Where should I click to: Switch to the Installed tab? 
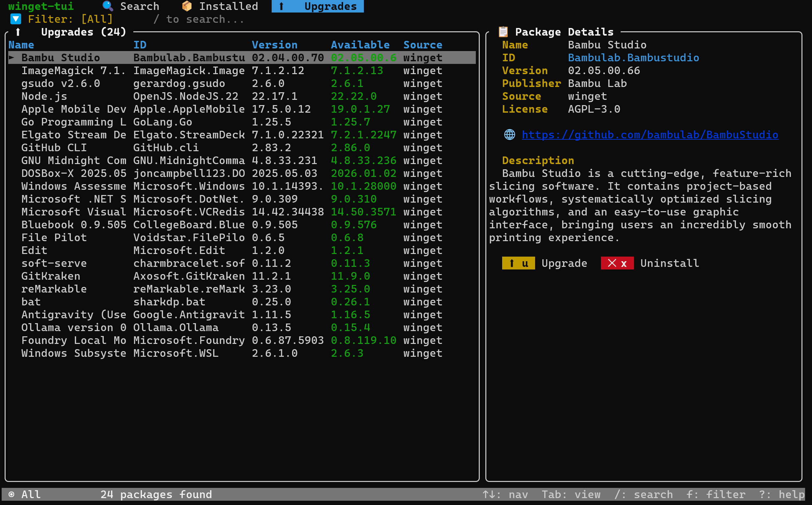point(228,6)
